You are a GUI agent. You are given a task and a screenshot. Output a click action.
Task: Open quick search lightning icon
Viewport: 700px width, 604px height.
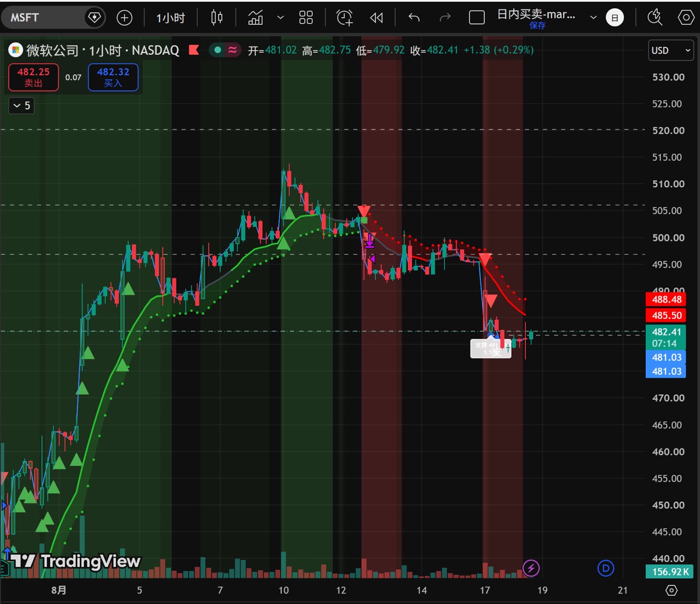(655, 17)
